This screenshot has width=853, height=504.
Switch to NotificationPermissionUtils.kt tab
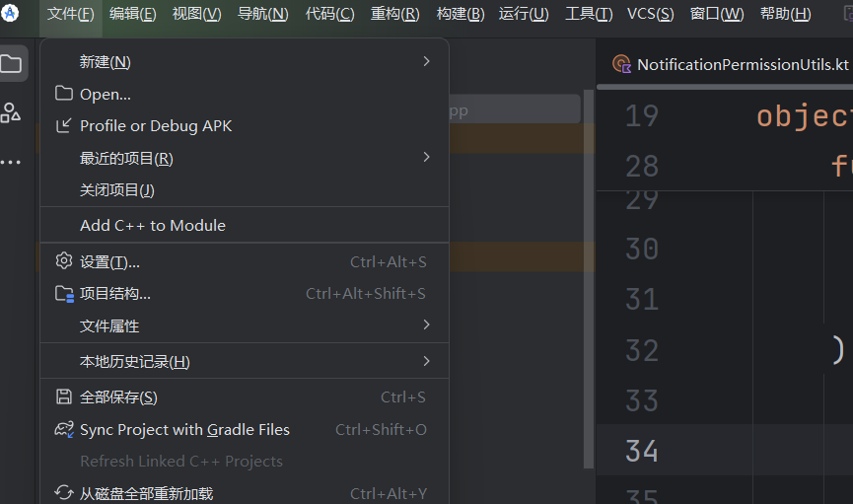732,65
